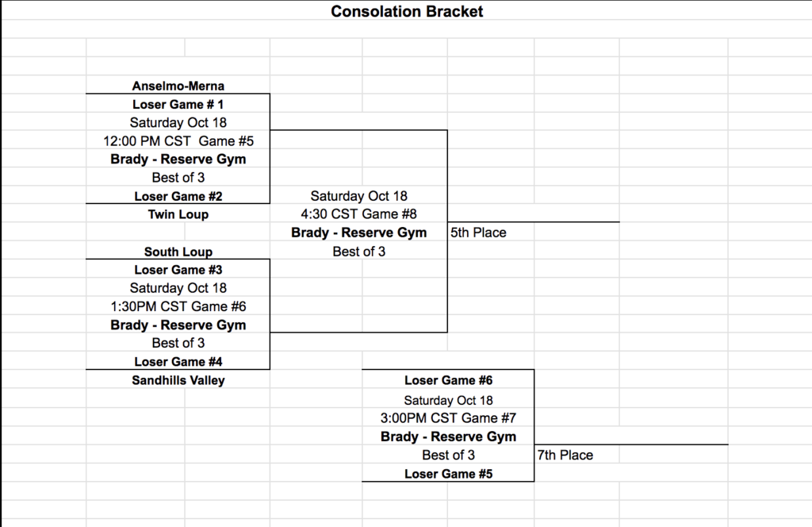Select the Loser Game # 1 cell

pos(178,104)
